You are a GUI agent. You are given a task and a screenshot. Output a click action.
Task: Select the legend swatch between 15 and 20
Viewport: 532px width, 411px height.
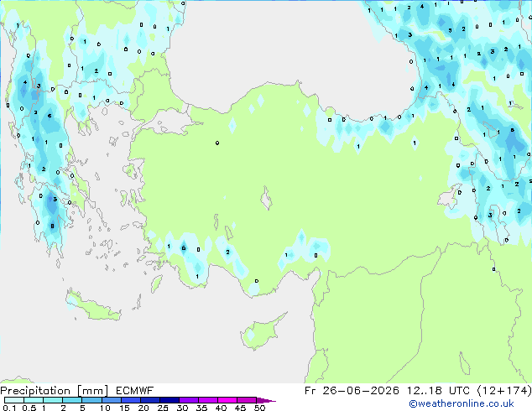pos(131,400)
